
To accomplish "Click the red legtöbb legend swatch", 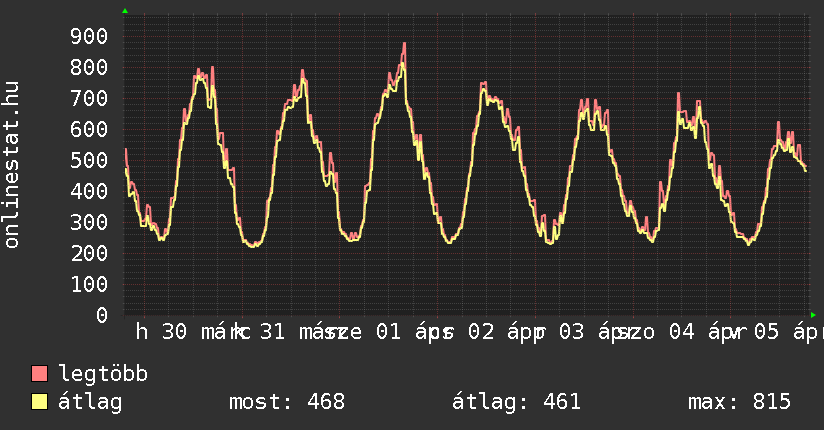I will pos(40,375).
